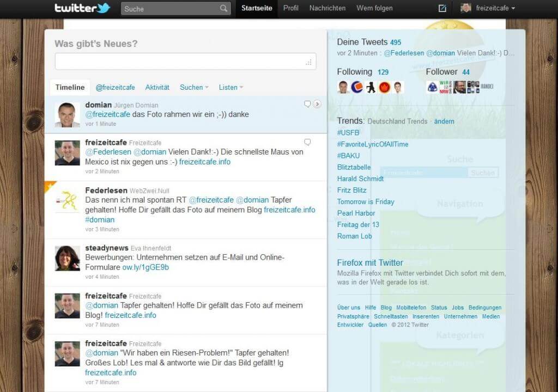Click the 'WIR NRW' avatar under Follower
558x392 pixels.
click(x=446, y=87)
